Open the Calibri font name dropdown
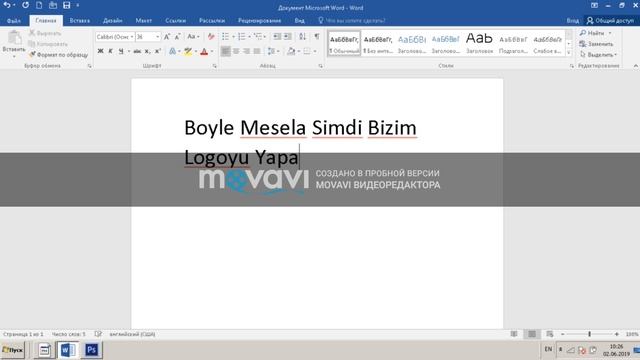Screen dimensions: 640x360 (132, 37)
